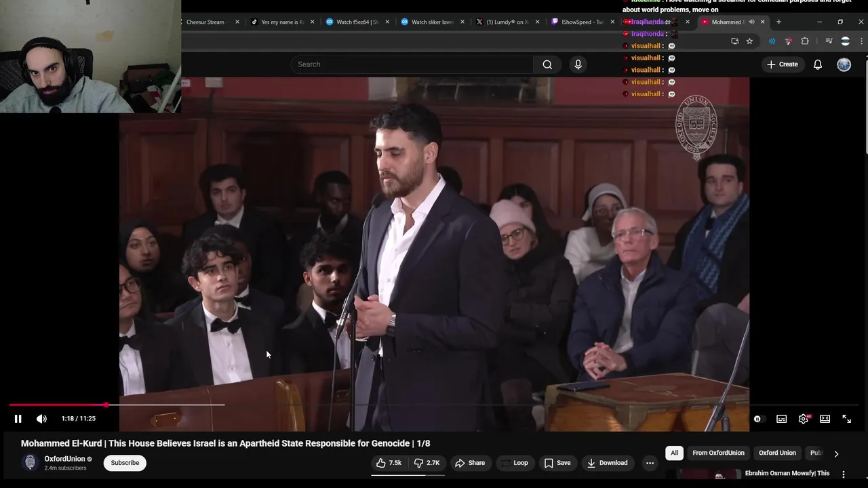Share the video
Screen dimensions: 868x488
470,463
